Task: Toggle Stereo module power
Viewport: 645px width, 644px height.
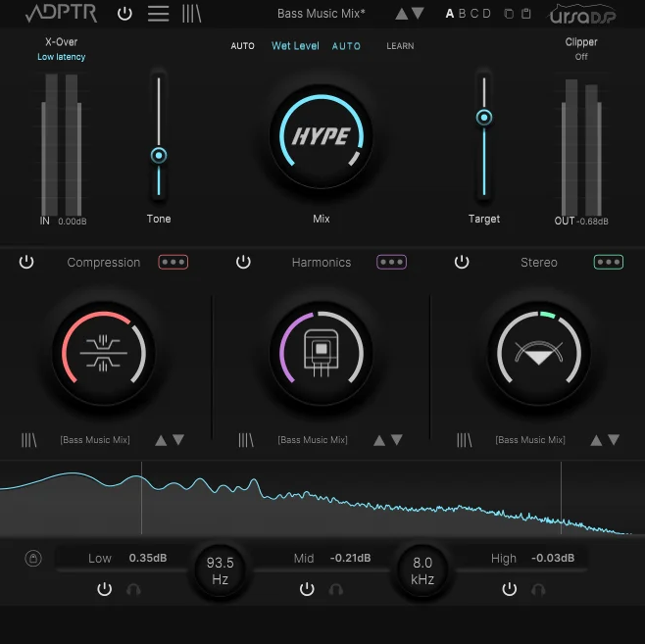Action: pyautogui.click(x=462, y=262)
